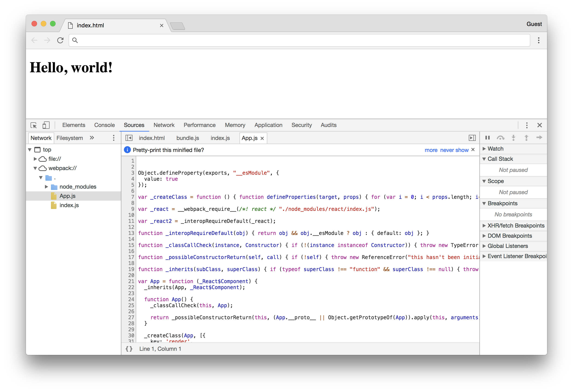This screenshot has height=392, width=573.
Task: Open the navigator pane three-dot menu
Action: tap(114, 138)
